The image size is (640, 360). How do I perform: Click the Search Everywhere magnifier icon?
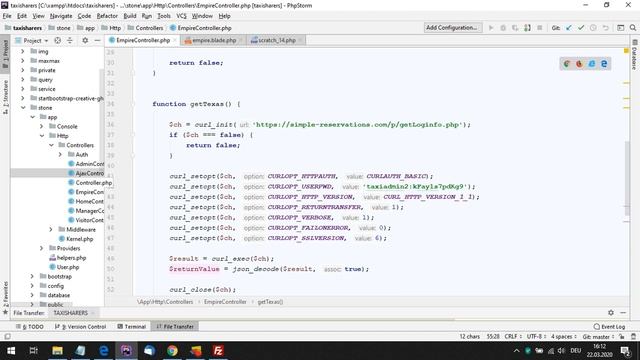point(633,28)
